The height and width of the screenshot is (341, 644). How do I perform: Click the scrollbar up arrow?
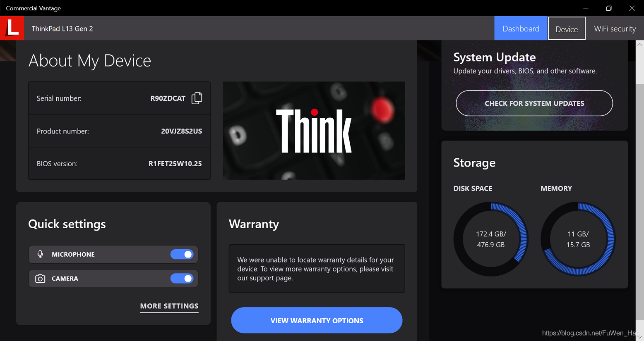coord(640,44)
